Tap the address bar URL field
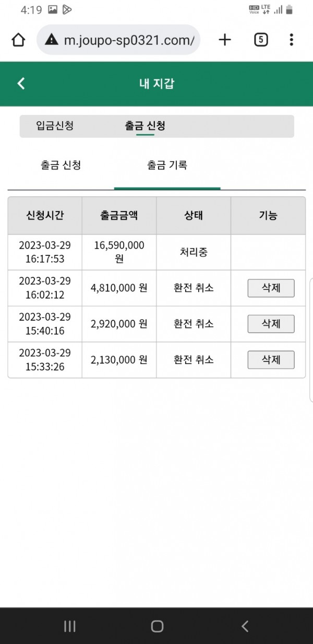Screen dimensions: 313x644 tap(128, 40)
